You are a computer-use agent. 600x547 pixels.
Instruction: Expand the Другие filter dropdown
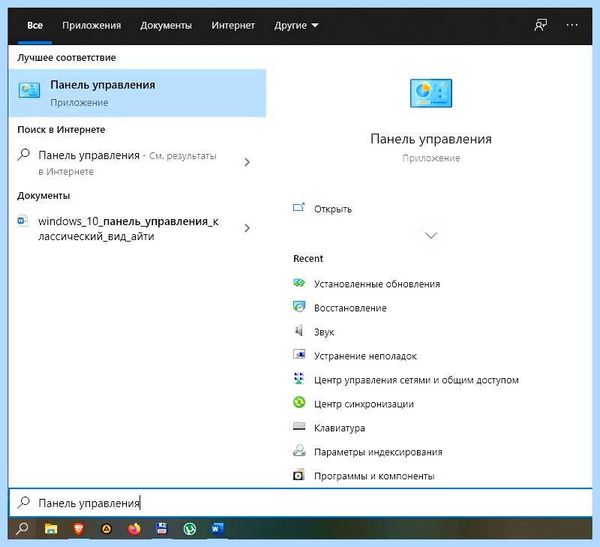pos(296,26)
